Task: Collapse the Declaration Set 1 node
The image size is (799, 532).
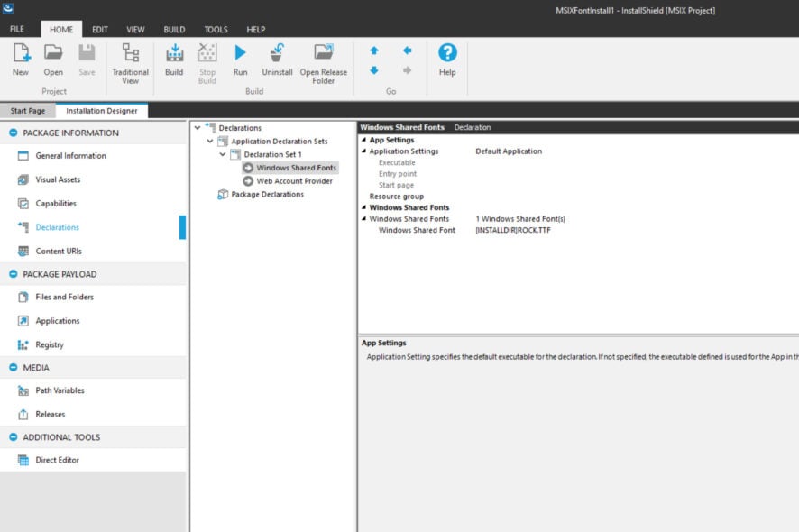Action: point(223,154)
